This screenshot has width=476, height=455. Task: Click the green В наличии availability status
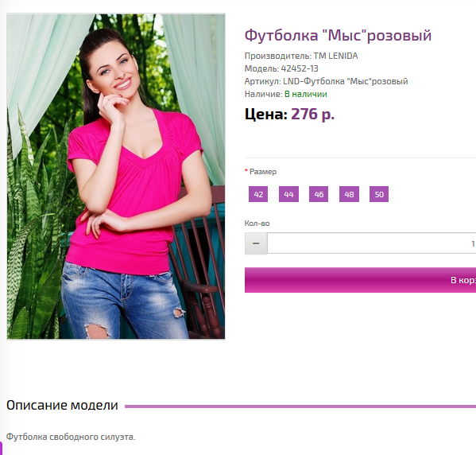click(x=306, y=94)
